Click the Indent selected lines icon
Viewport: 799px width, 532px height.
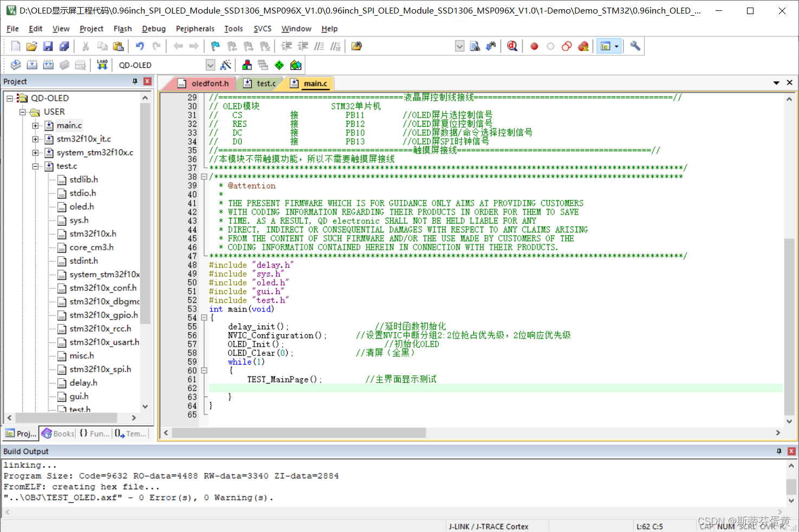(287, 46)
